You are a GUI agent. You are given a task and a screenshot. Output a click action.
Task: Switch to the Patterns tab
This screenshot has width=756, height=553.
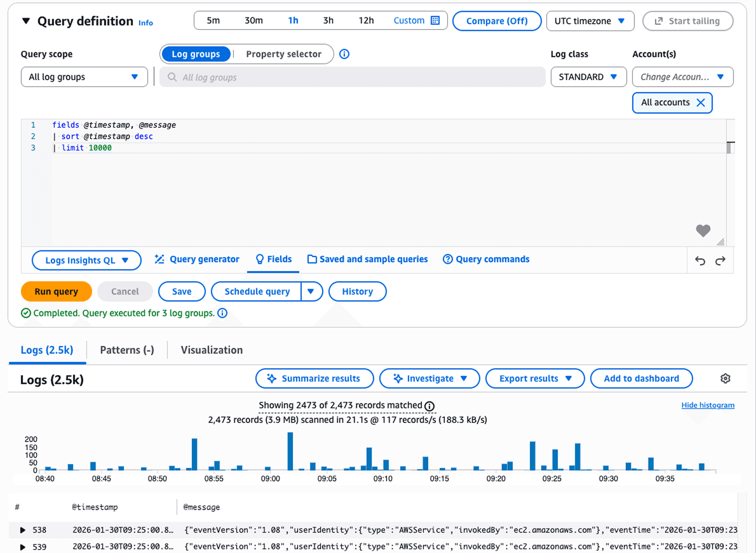(127, 350)
